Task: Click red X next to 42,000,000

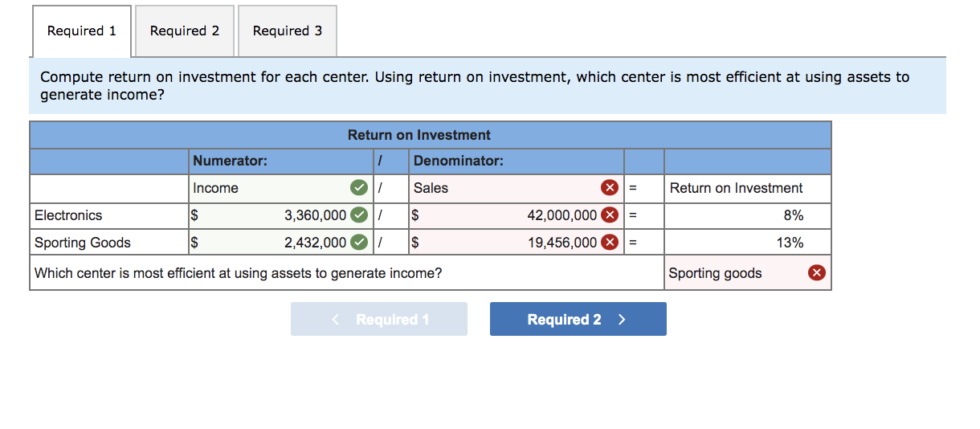Action: click(x=610, y=215)
